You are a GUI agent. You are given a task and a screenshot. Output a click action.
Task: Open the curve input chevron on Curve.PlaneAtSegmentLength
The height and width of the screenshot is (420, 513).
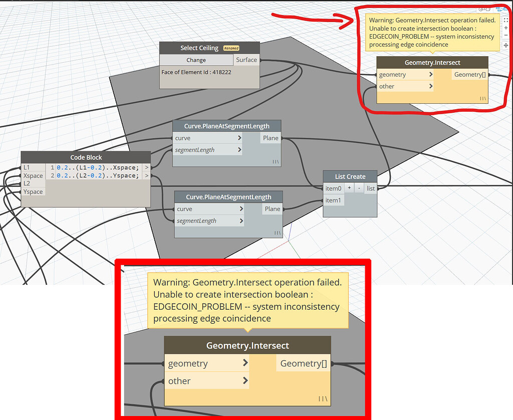pyautogui.click(x=240, y=138)
